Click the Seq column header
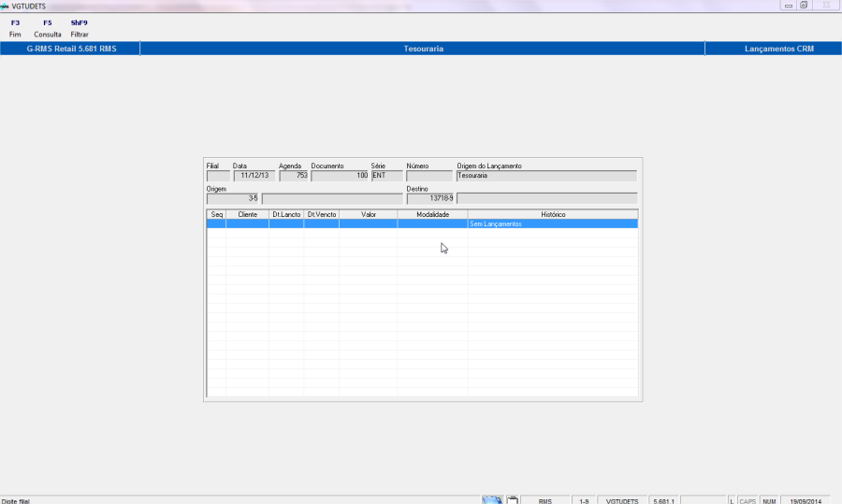 pyautogui.click(x=216, y=214)
